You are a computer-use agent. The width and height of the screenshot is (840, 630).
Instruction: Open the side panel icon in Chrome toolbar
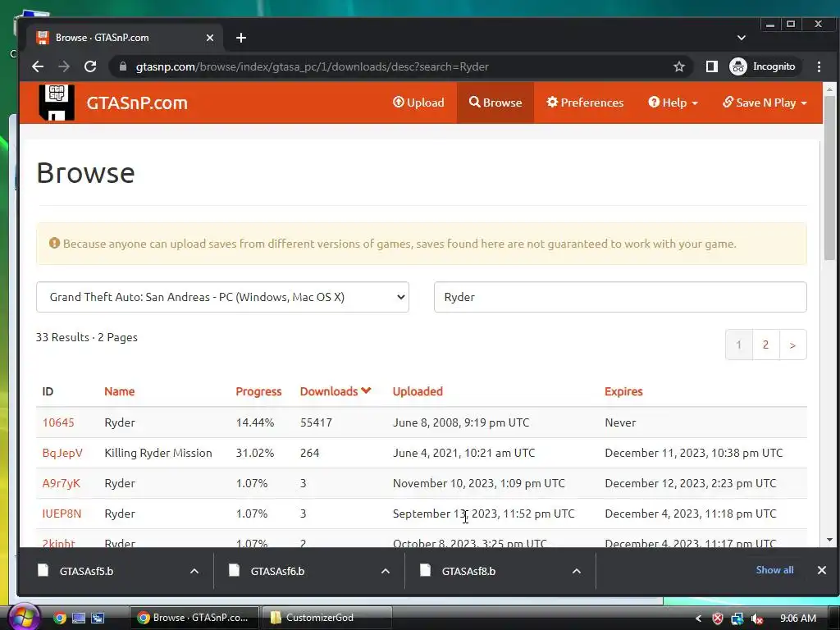click(x=711, y=66)
